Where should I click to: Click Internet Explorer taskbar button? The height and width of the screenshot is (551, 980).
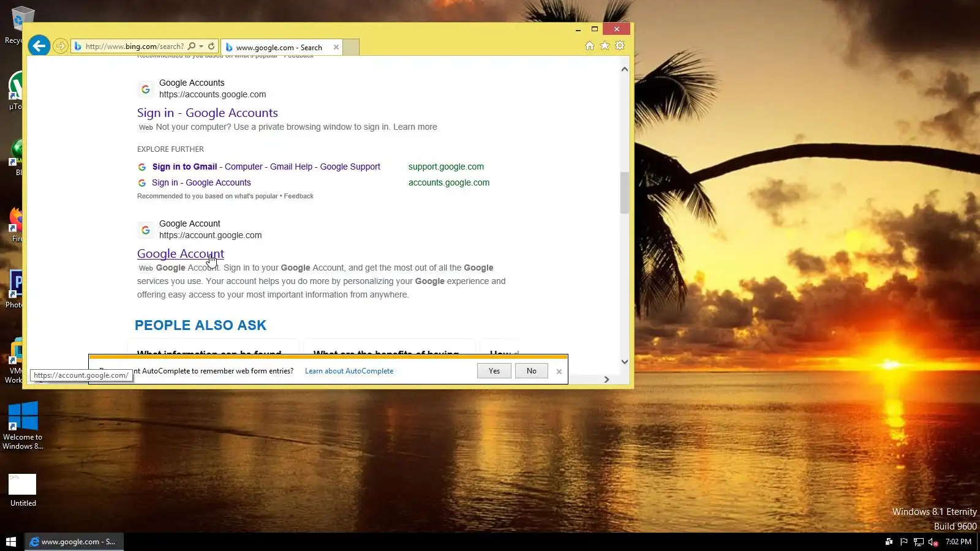[74, 542]
